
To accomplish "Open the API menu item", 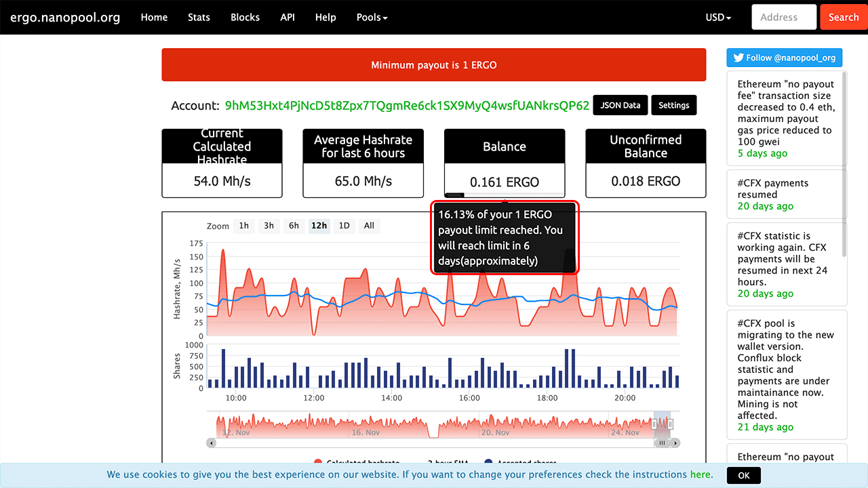I will coord(288,17).
